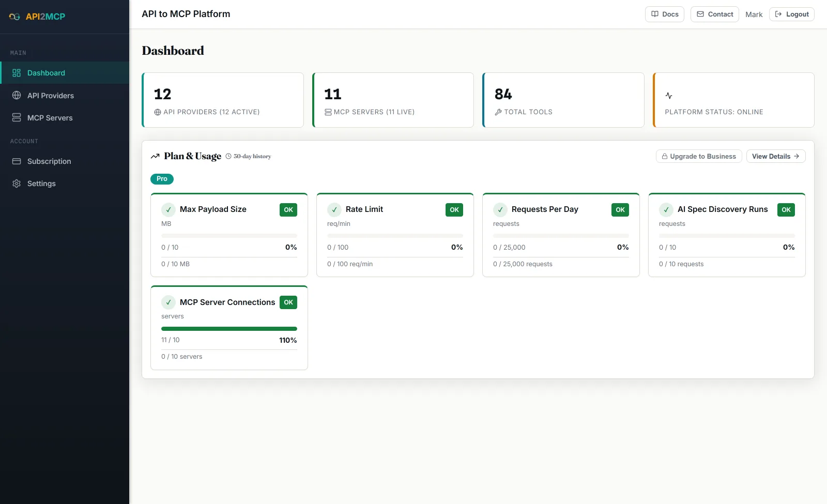Click OK badge on AI Spec Discovery Runs
The image size is (827, 504).
pyautogui.click(x=786, y=210)
